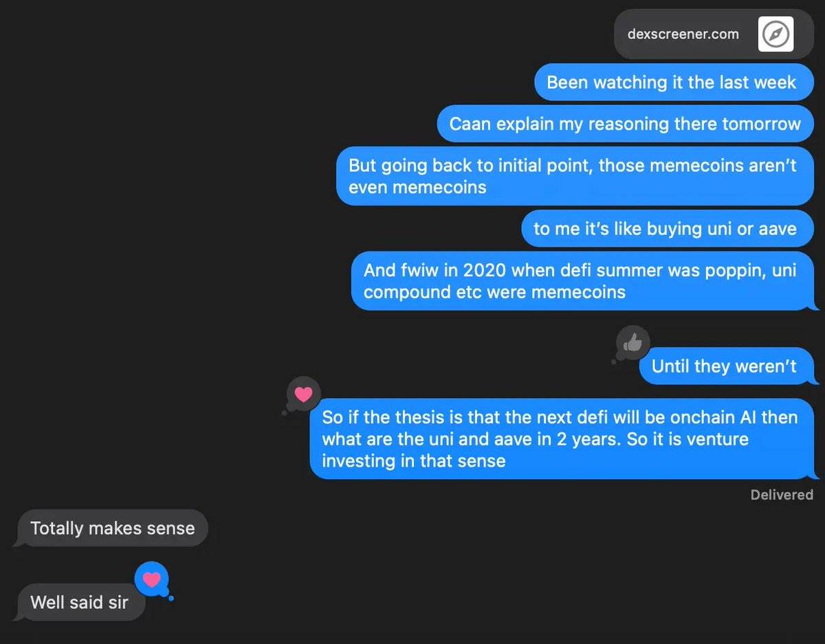This screenshot has height=644, width=825.
Task: Select the "Totally makes sense" received message
Action: [x=113, y=528]
